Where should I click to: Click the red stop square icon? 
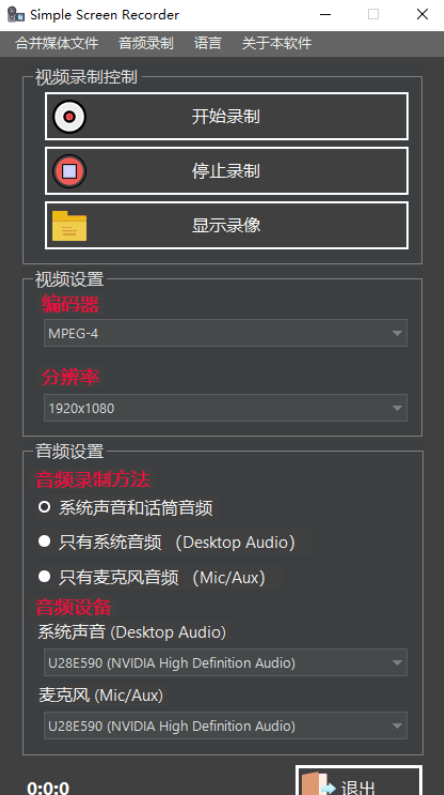pos(69,171)
